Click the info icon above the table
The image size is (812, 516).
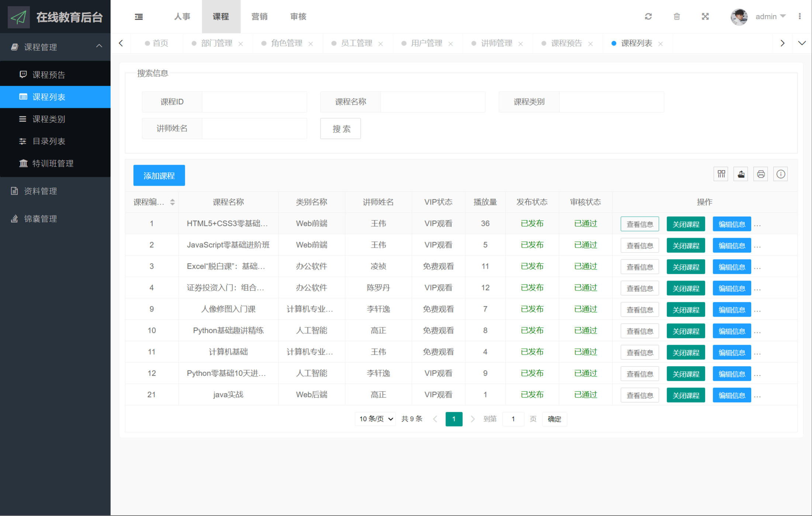781,174
